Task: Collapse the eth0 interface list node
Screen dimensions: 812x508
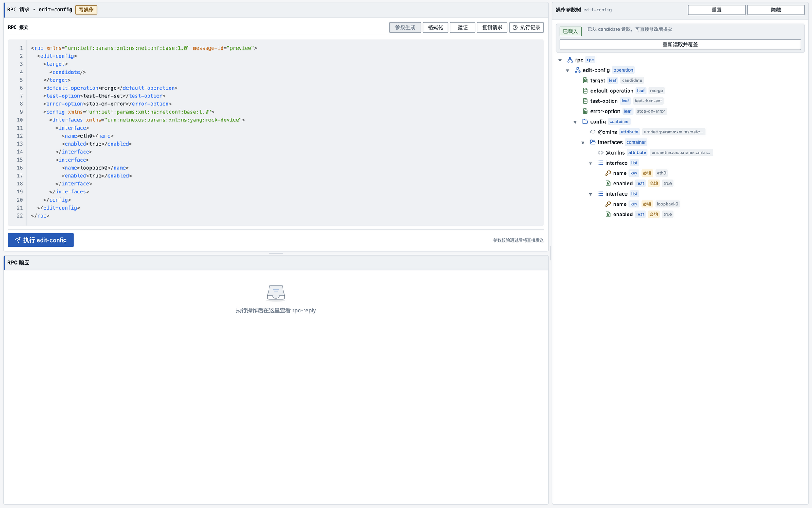Action: (x=590, y=163)
